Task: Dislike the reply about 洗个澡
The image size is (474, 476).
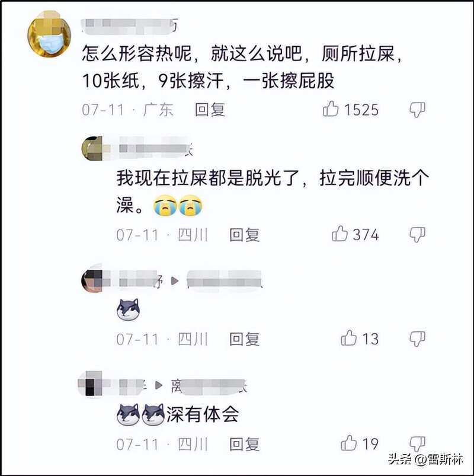Action: tap(417, 234)
